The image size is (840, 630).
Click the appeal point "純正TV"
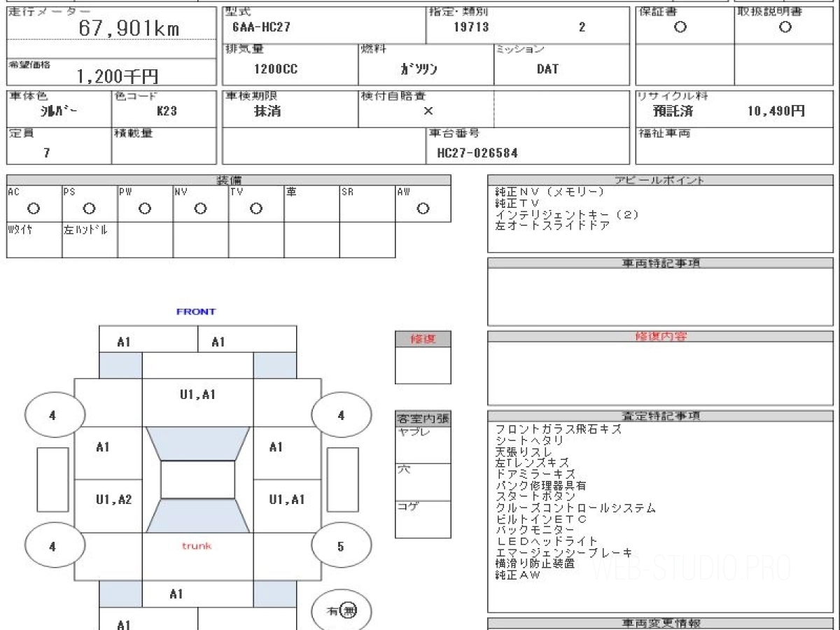[517, 203]
